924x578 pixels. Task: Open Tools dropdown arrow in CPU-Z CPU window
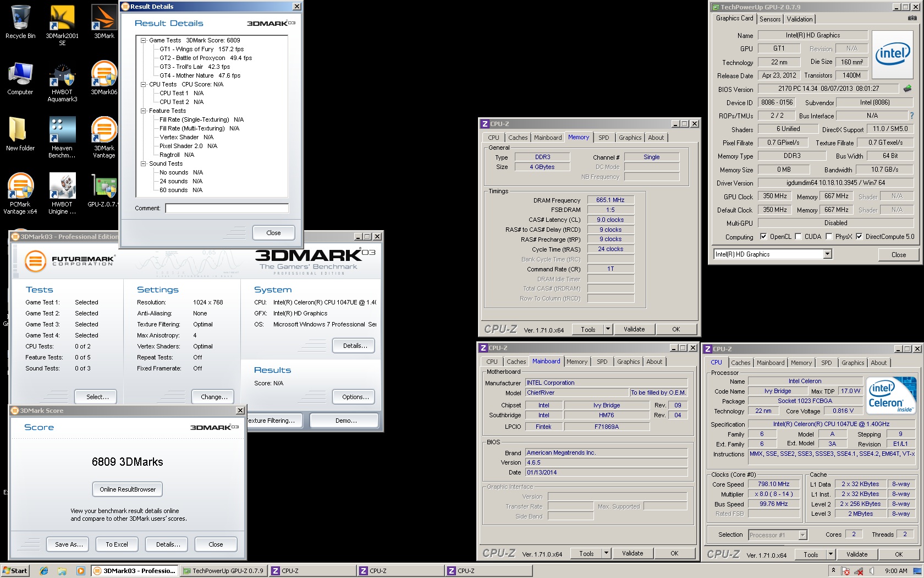(x=831, y=554)
